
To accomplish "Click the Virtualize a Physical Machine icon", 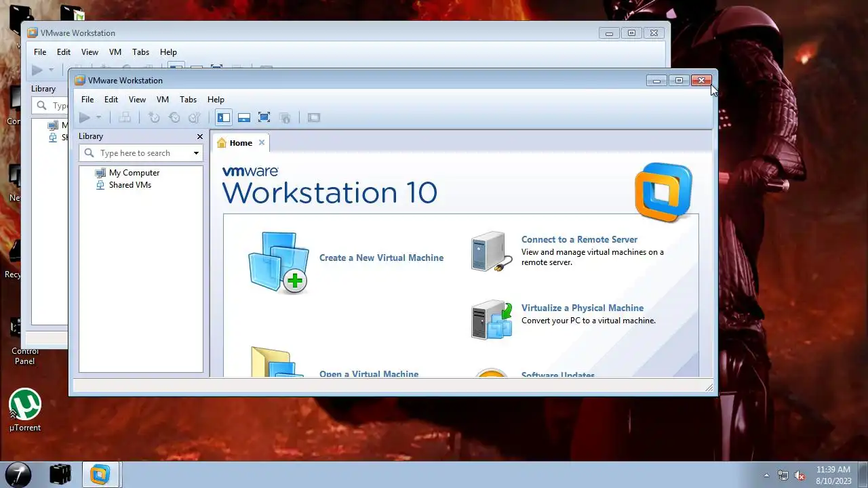I will (492, 319).
